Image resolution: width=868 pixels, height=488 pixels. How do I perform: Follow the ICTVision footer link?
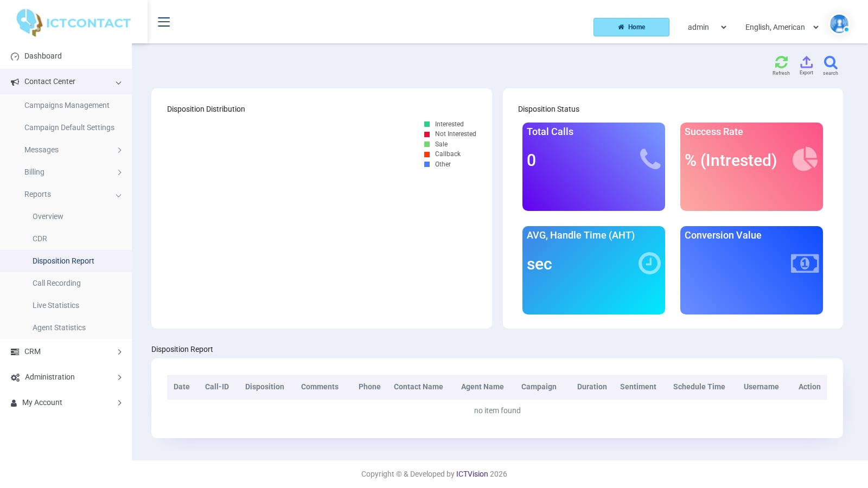(472, 474)
